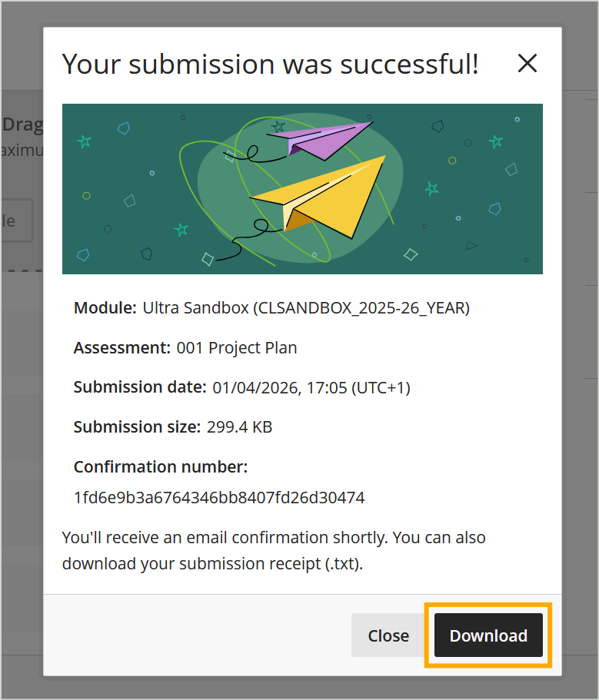Close the dialog with the X icon
This screenshot has width=599, height=700.
527,64
